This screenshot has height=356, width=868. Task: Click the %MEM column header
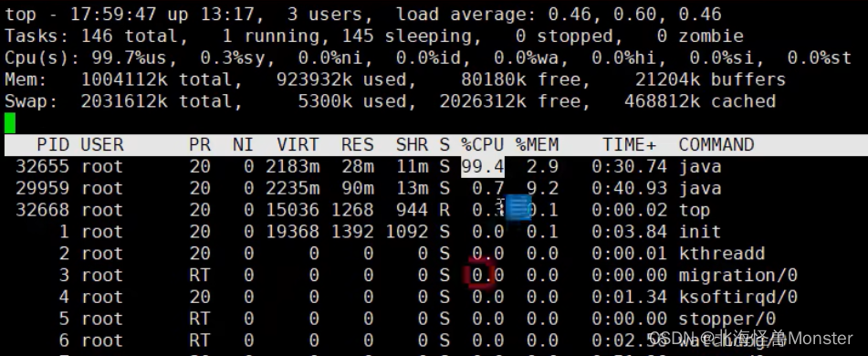pos(537,145)
